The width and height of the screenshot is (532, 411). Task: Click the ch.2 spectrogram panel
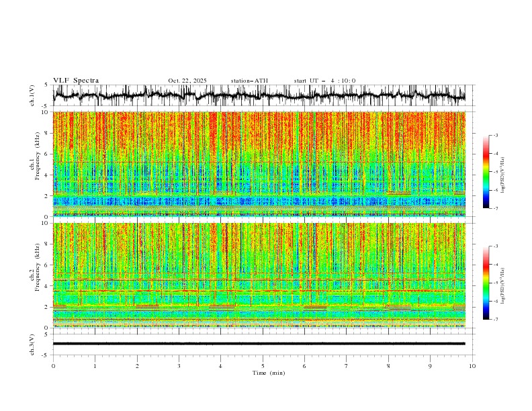coord(259,275)
